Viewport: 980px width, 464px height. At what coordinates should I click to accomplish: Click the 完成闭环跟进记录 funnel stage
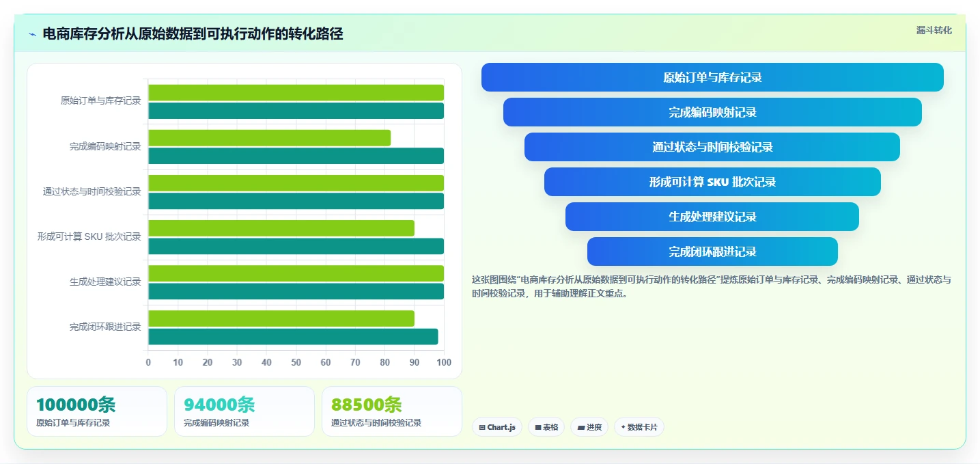click(x=712, y=251)
